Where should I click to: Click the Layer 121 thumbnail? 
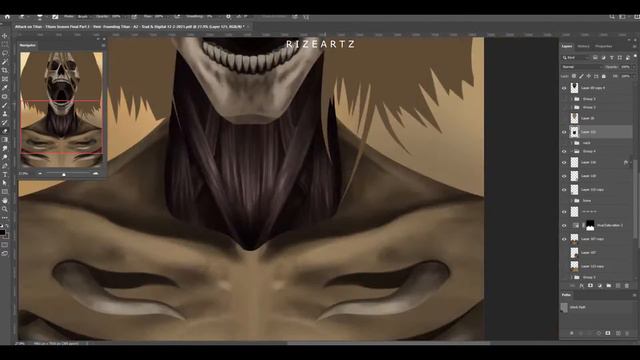pos(574,132)
